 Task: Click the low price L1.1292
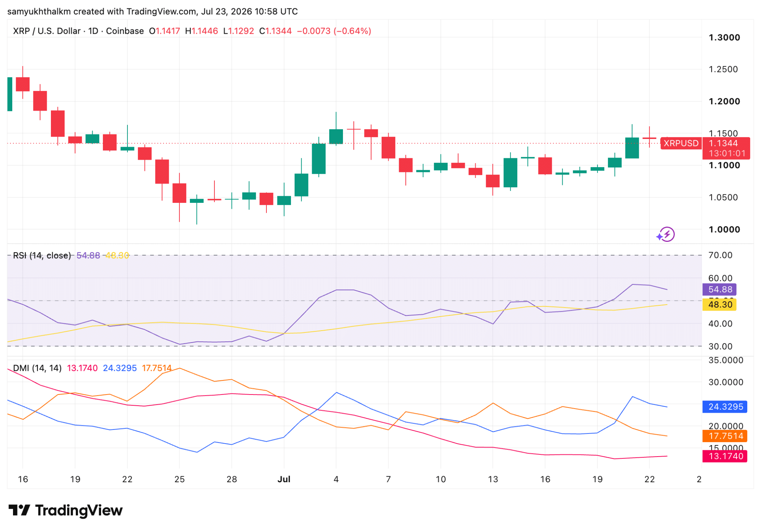[x=239, y=31]
